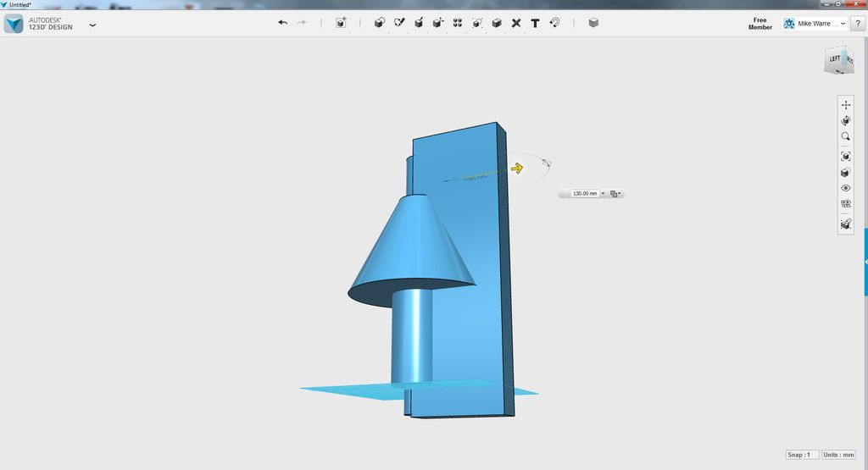Open the Pattern tool with four dots
This screenshot has height=470, width=868.
click(x=457, y=23)
